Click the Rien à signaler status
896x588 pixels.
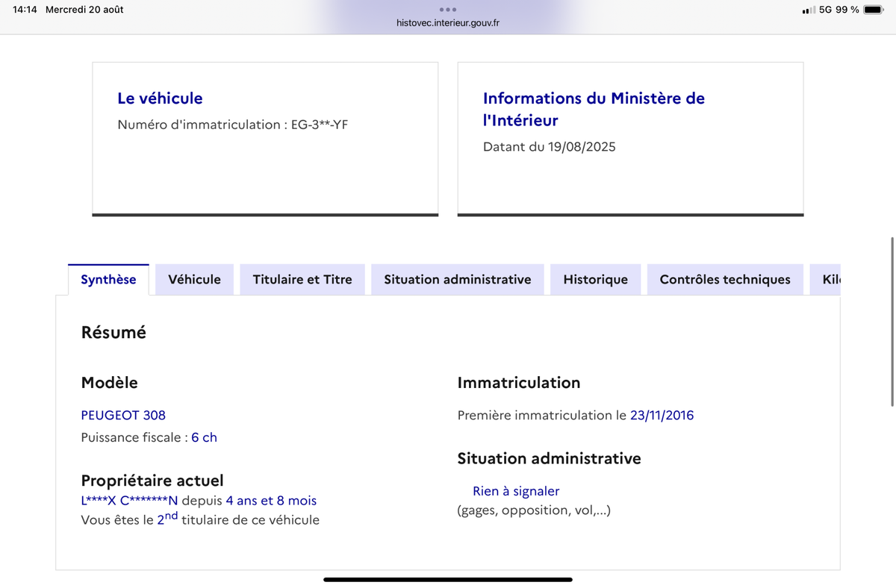516,491
